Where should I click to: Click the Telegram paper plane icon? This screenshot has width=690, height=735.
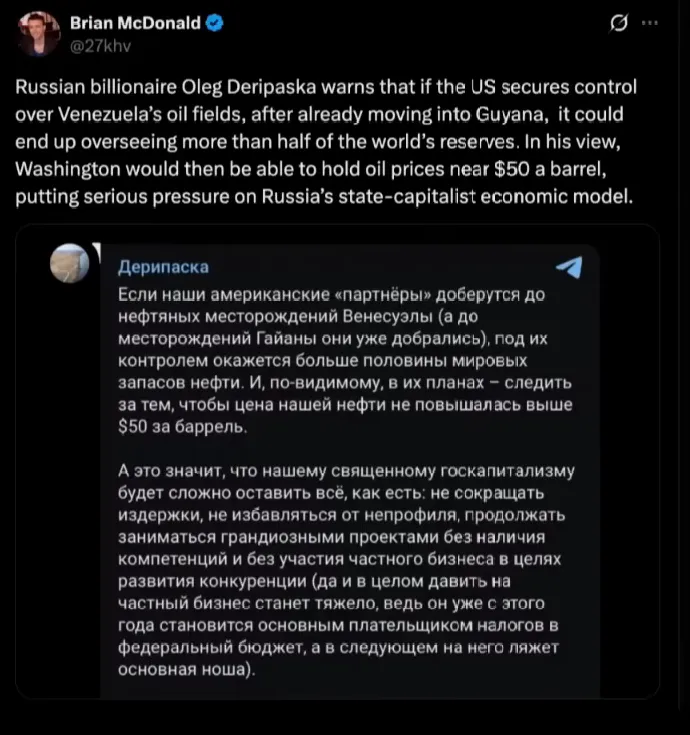(568, 266)
